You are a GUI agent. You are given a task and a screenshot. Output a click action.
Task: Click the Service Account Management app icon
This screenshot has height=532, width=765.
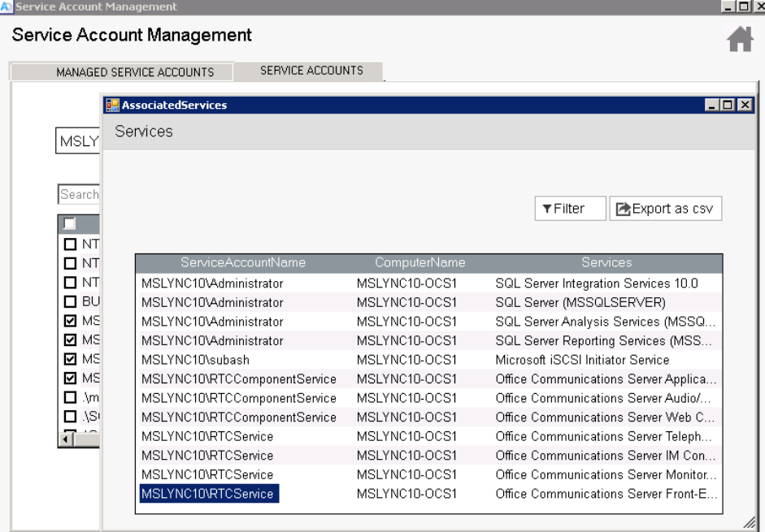7,6
